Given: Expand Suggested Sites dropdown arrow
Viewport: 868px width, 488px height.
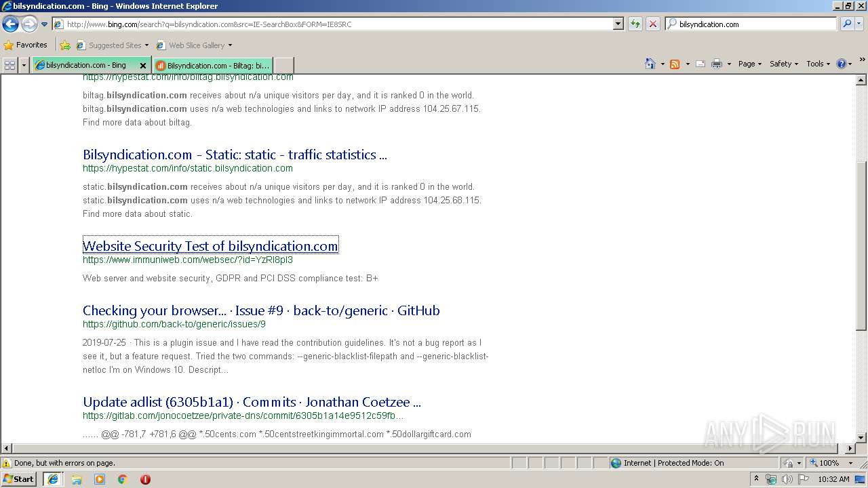Looking at the screenshot, I should tap(146, 45).
